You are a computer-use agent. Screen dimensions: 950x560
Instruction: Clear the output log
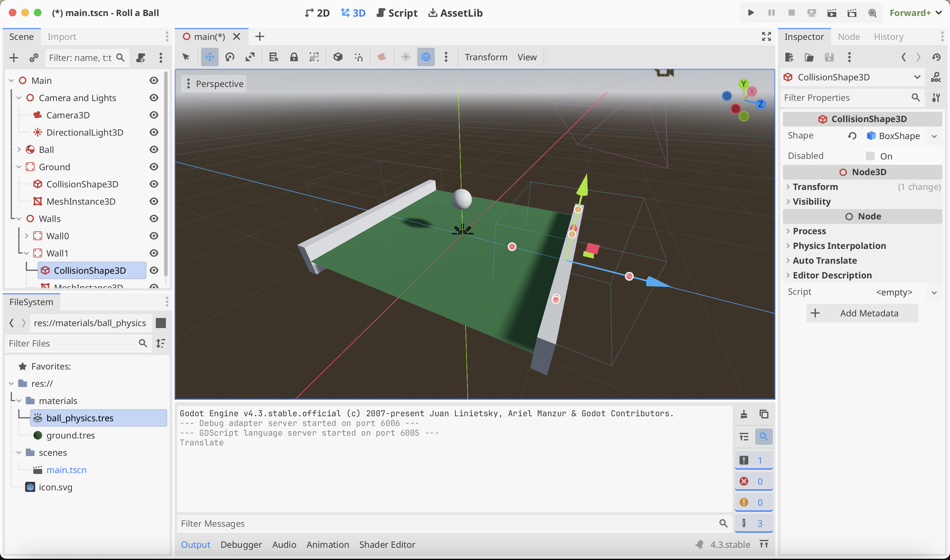pyautogui.click(x=744, y=414)
